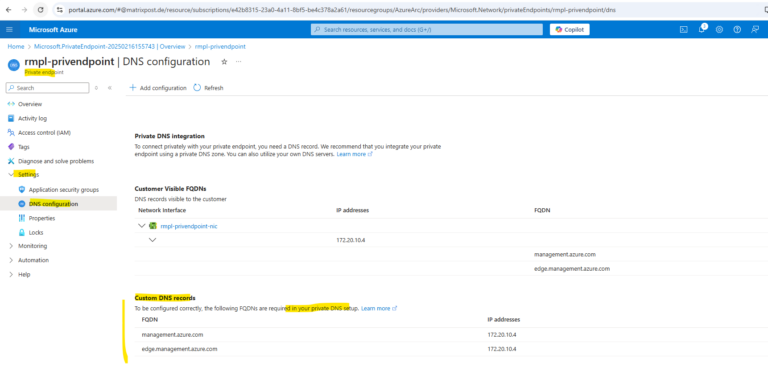Open Application security groups

64,190
